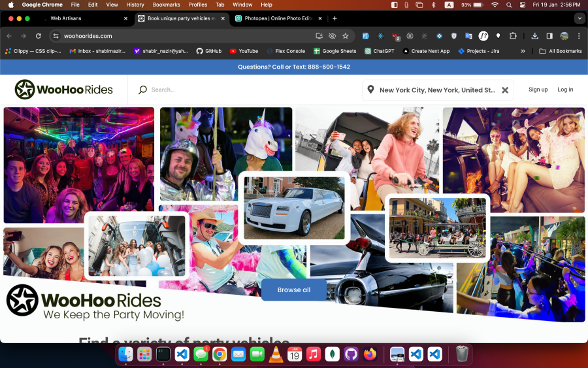The height and width of the screenshot is (368, 588).
Task: Click the Search input field
Action: coord(248,90)
